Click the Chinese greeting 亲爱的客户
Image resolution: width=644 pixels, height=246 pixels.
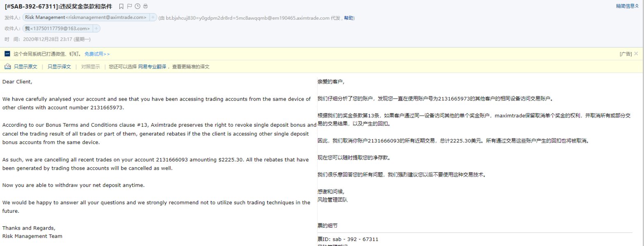[331, 82]
